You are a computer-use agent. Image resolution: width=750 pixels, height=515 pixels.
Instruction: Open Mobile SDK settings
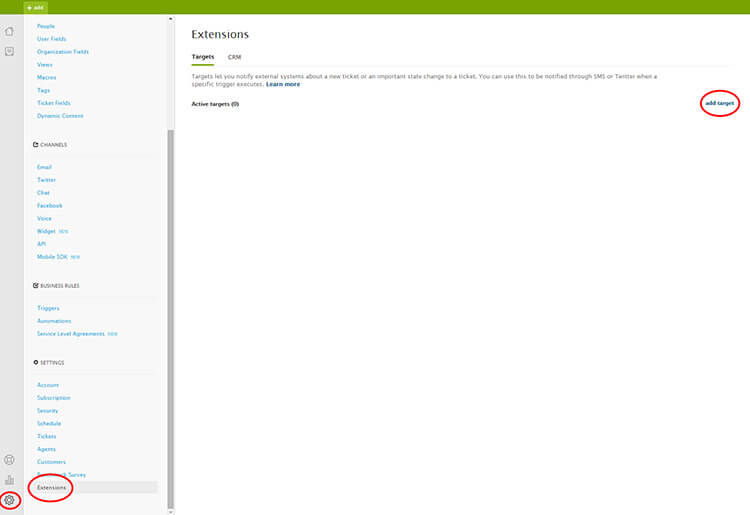pos(52,257)
